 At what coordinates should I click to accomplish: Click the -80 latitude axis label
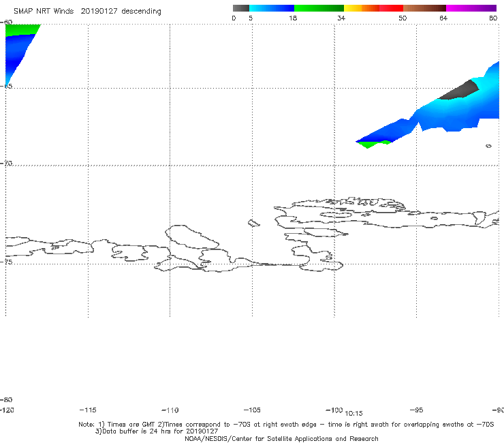coord(6,399)
